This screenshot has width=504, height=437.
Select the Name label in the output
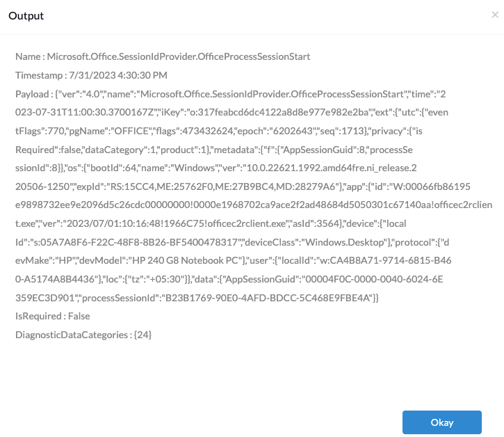28,56
